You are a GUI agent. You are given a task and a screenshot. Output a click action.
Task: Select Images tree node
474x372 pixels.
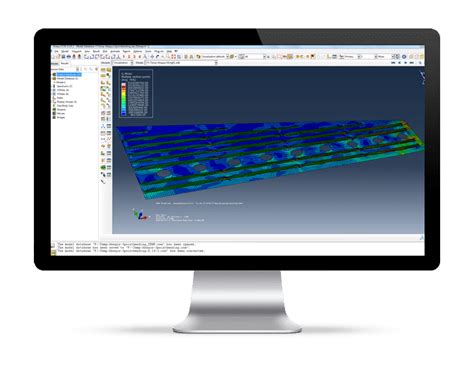(x=61, y=117)
